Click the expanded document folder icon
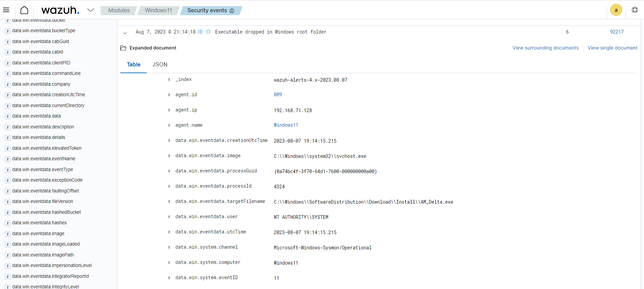Screen dimensions: 644x289 [x=123, y=48]
